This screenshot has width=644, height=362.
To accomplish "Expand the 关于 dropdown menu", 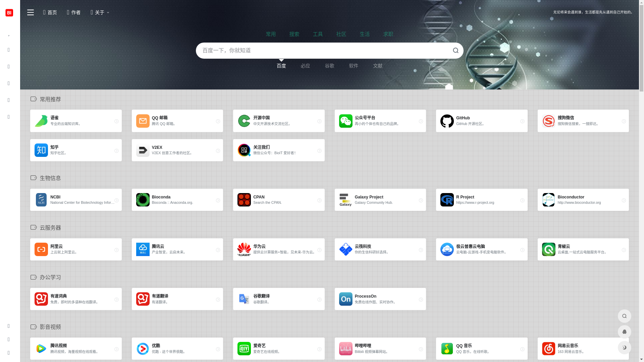I will pos(100,12).
